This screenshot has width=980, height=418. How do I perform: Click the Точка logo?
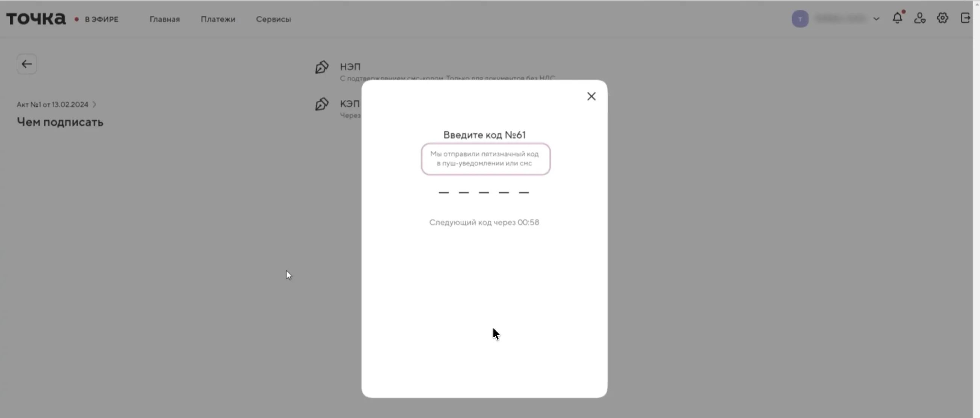tap(36, 19)
